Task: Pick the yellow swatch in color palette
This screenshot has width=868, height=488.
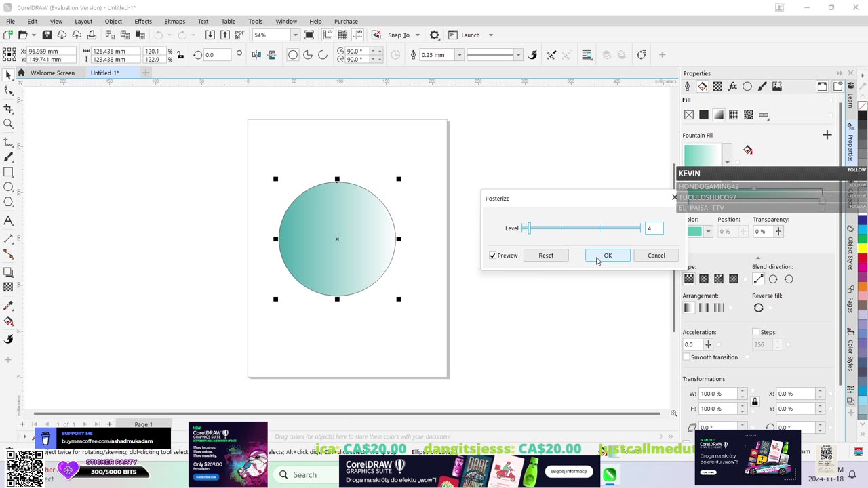Action: (x=863, y=249)
